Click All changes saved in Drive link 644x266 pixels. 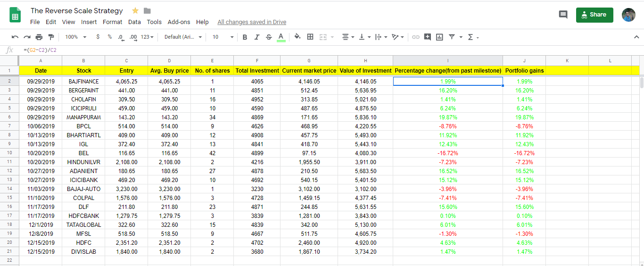coord(252,22)
